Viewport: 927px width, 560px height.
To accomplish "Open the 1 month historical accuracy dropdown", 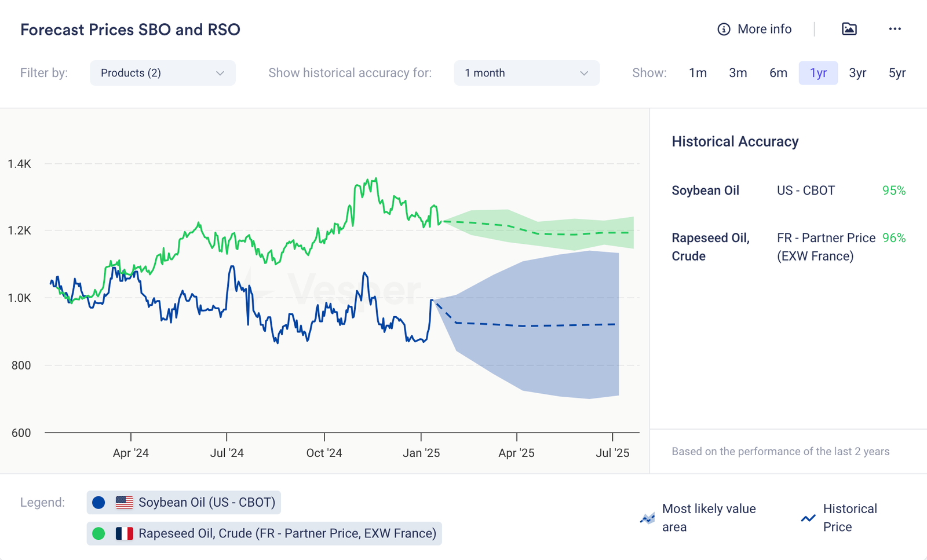I will (526, 73).
